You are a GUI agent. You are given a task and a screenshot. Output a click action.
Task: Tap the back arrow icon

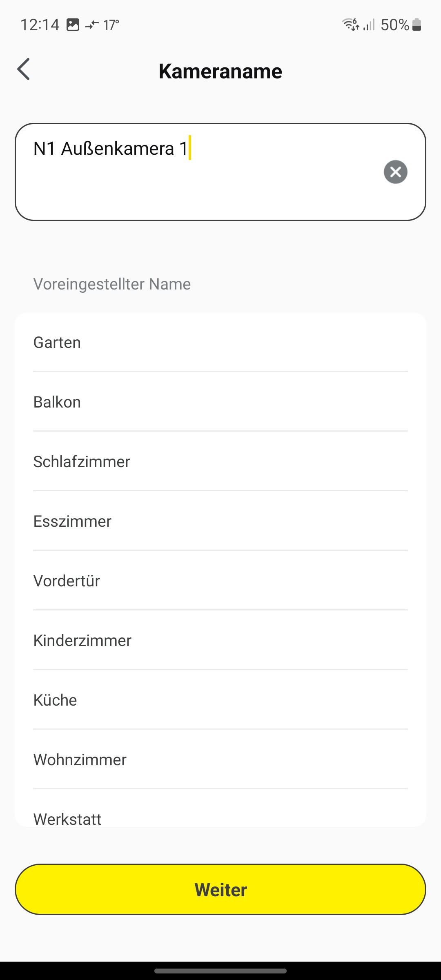pyautogui.click(x=24, y=69)
